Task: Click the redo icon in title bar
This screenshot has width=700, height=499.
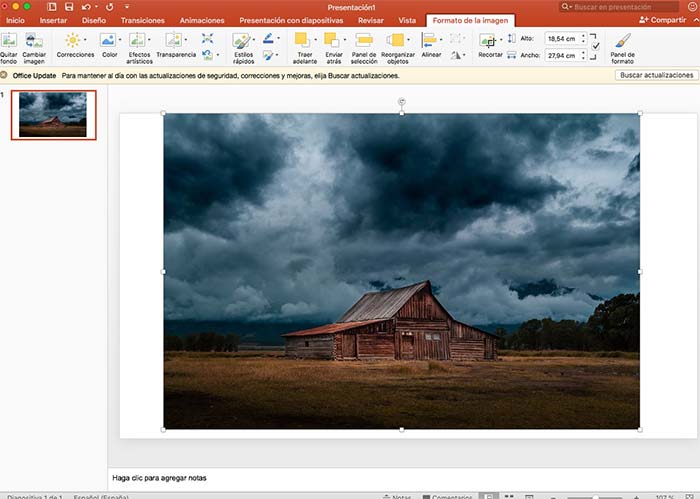Action: pyautogui.click(x=110, y=7)
